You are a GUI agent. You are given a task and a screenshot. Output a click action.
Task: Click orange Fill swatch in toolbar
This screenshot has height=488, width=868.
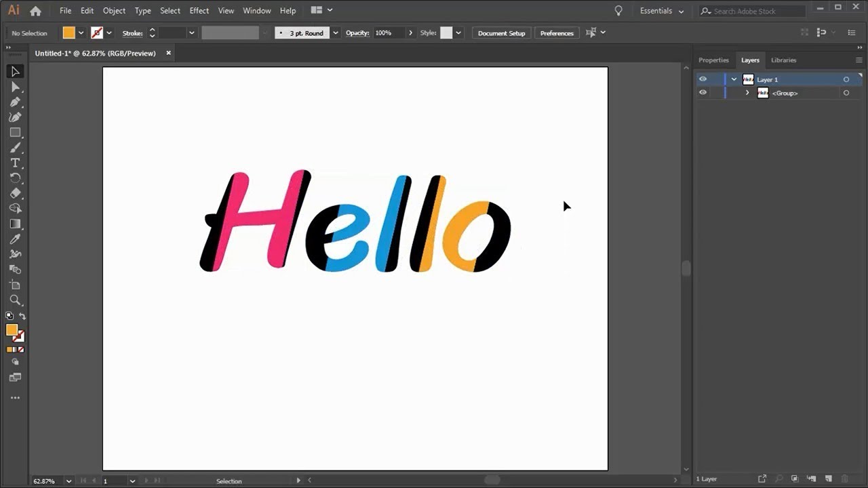(x=12, y=330)
